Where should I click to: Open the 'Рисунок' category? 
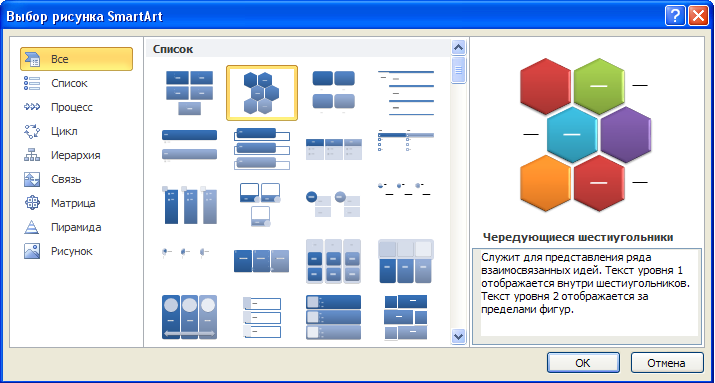(76, 251)
